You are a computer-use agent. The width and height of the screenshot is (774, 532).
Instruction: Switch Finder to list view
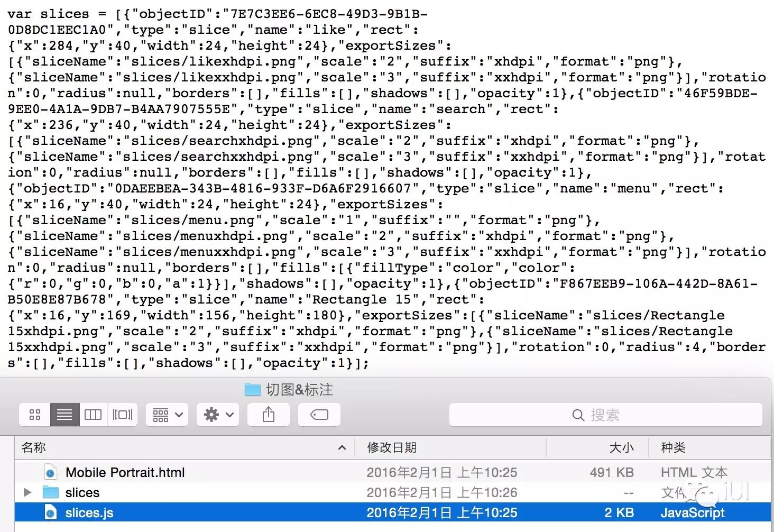[x=64, y=415]
